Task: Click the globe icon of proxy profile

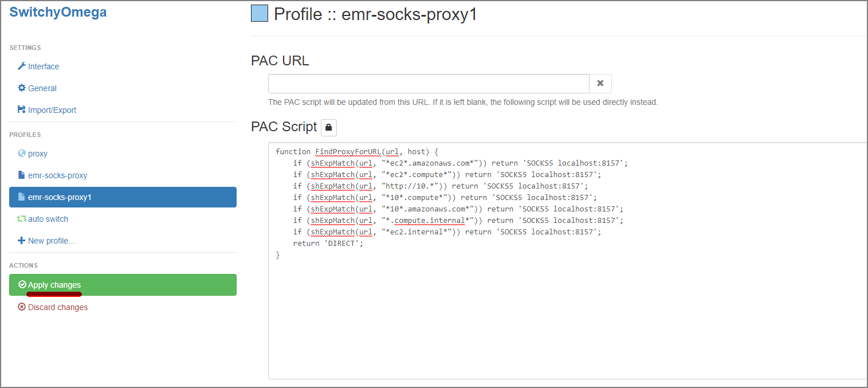Action: click(x=22, y=154)
